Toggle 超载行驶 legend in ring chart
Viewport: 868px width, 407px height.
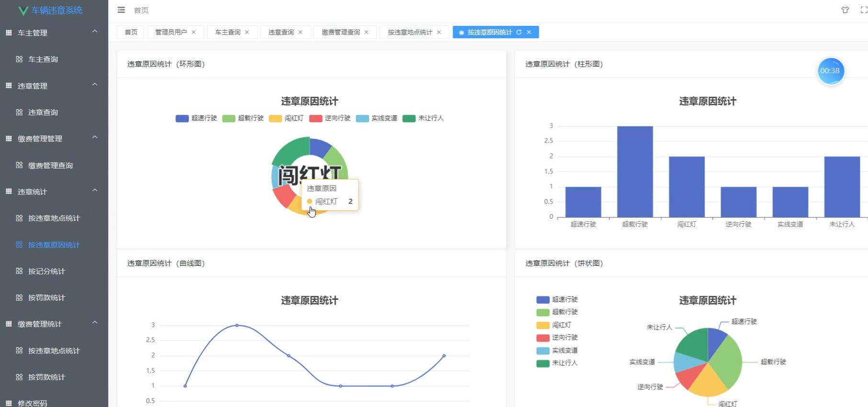tap(243, 118)
